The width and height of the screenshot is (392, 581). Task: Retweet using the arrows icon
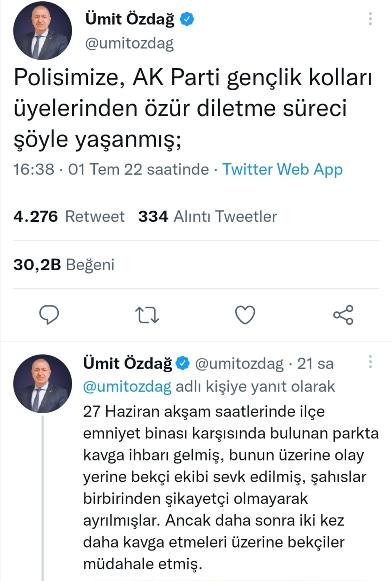147,315
